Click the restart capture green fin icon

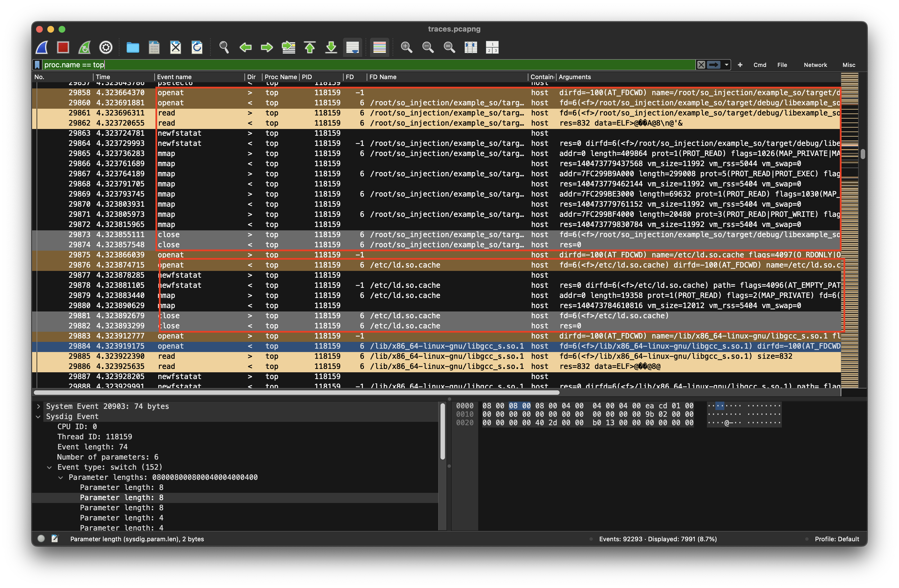84,47
